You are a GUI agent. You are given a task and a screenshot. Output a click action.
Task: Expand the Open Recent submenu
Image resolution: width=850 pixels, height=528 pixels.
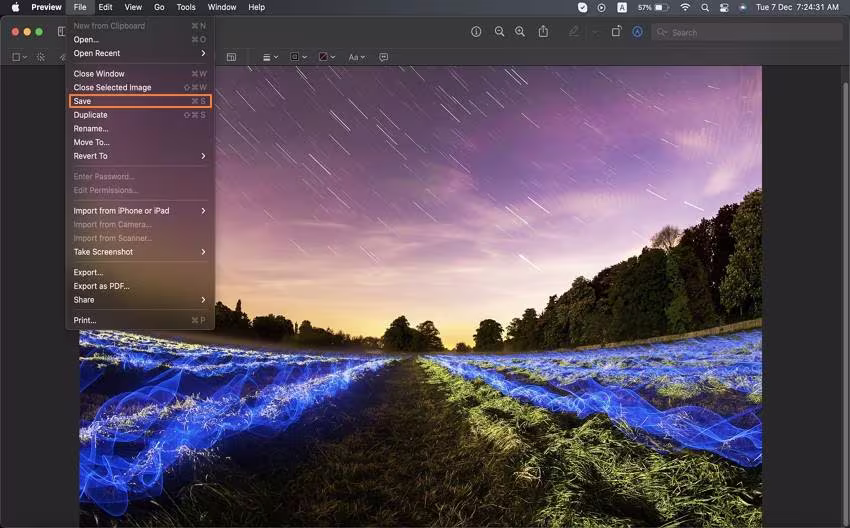point(140,53)
